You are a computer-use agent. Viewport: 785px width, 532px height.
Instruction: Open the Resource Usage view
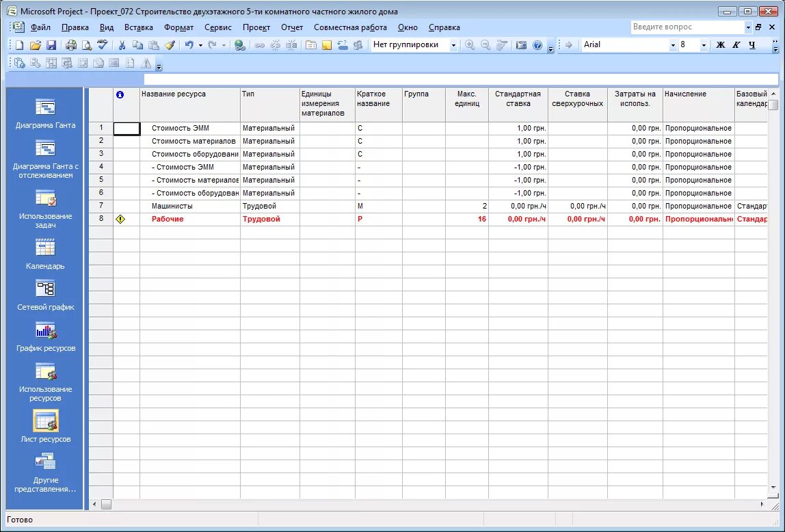point(45,382)
